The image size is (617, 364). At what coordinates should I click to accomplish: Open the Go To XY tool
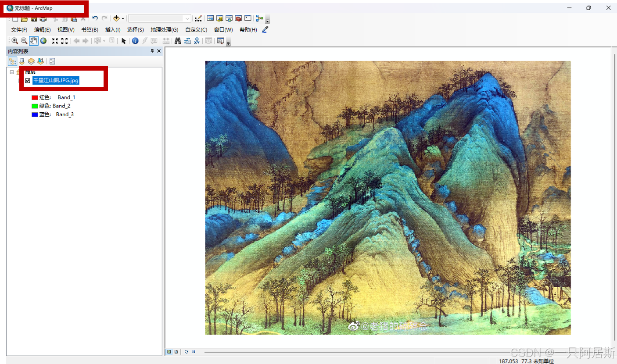(197, 41)
